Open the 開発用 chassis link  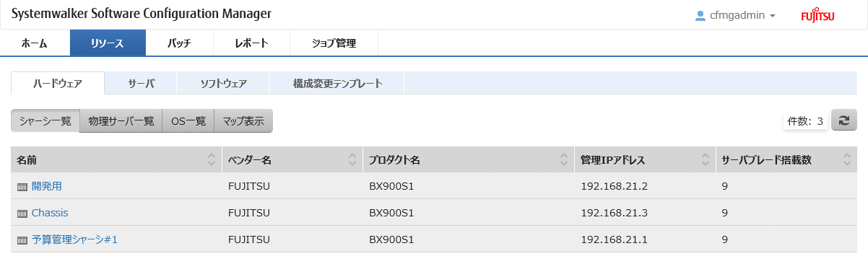[x=47, y=186]
